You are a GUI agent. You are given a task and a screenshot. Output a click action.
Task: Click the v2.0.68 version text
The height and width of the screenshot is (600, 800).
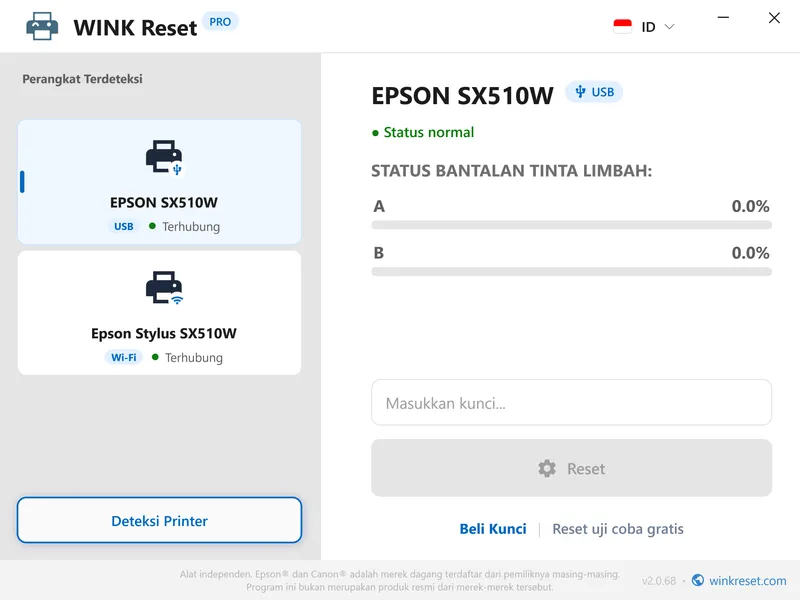(x=659, y=581)
